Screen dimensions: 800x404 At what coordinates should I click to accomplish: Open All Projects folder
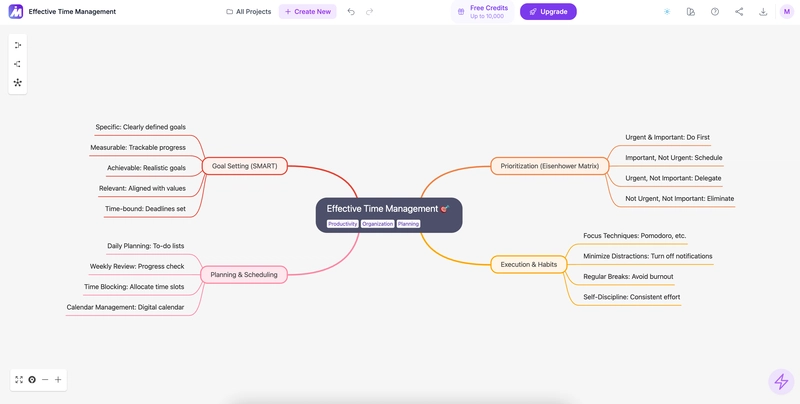coord(248,12)
